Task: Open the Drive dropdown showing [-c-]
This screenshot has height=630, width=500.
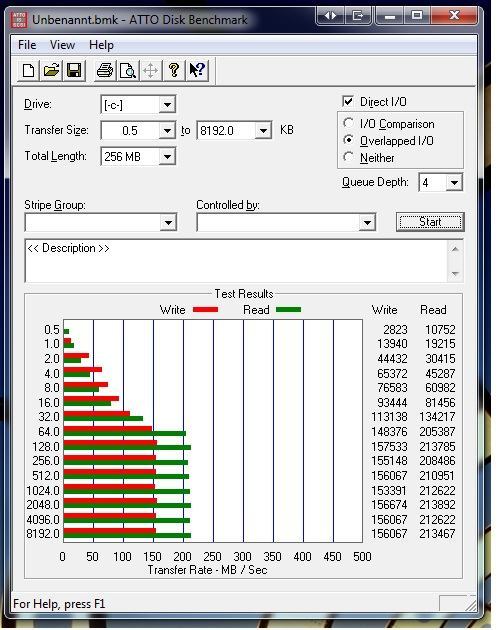Action: click(x=167, y=105)
